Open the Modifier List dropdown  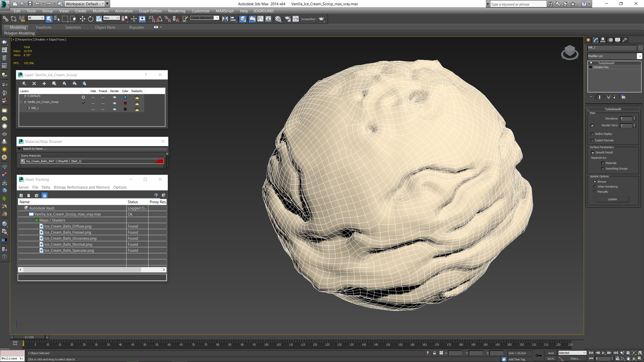639,56
